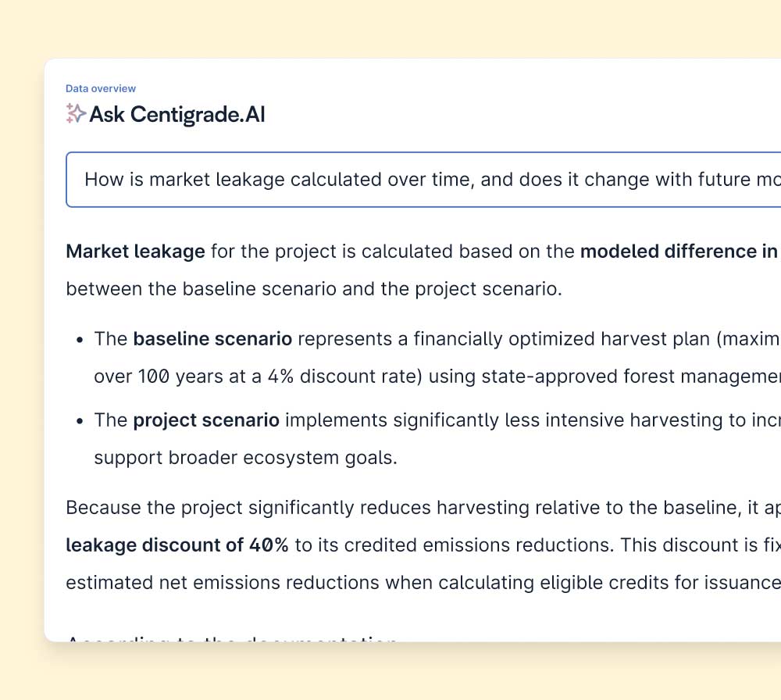Click the 'support broader ecosystem goals' line
This screenshot has height=700, width=781.
tap(245, 458)
